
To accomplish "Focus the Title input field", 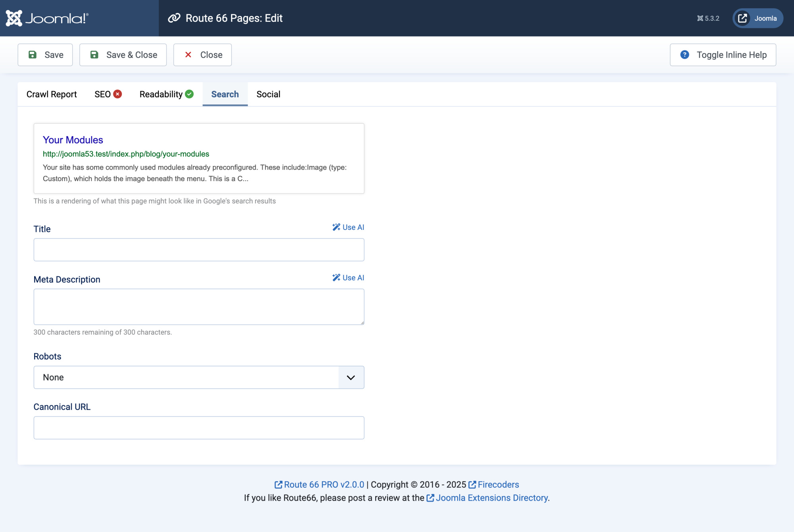I will click(x=199, y=250).
